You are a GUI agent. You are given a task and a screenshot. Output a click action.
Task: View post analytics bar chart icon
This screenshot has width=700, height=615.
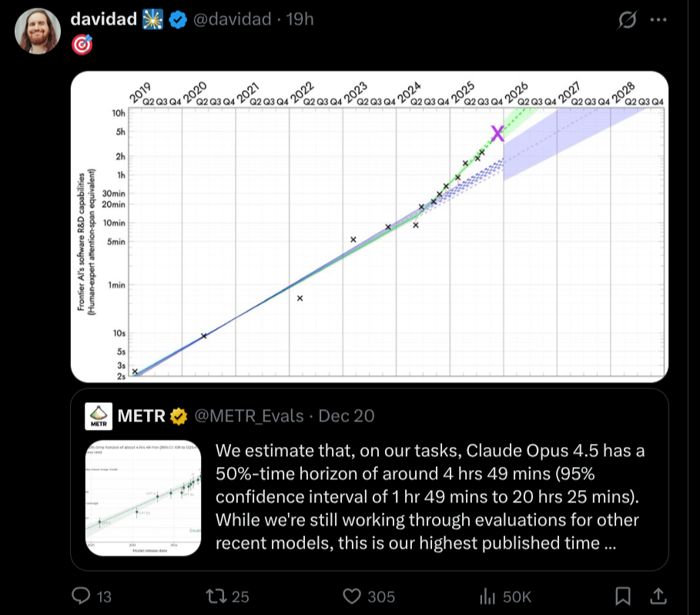point(487,596)
